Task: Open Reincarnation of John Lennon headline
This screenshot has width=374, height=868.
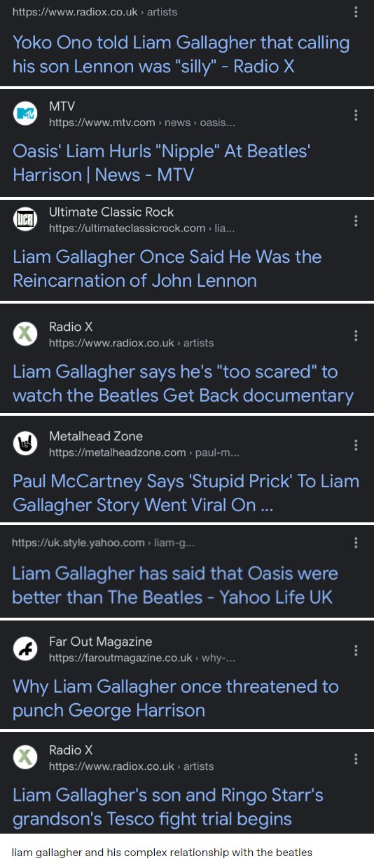Action: 167,269
